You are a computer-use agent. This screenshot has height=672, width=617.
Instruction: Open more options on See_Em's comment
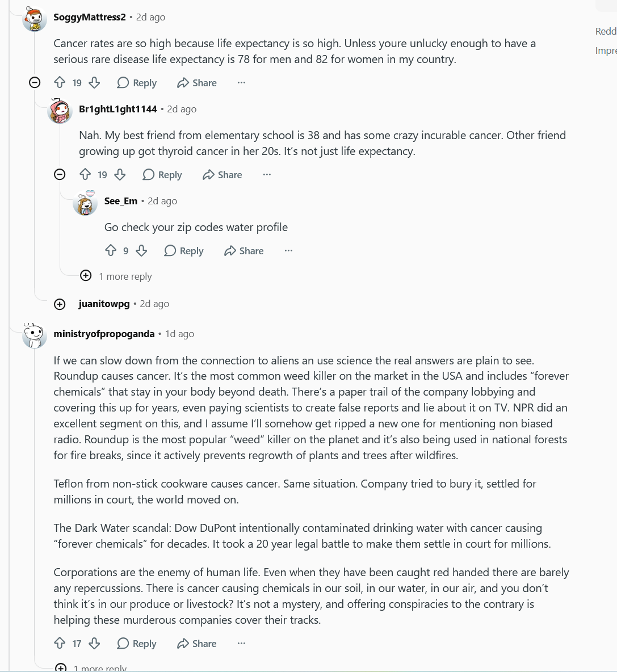[288, 251]
